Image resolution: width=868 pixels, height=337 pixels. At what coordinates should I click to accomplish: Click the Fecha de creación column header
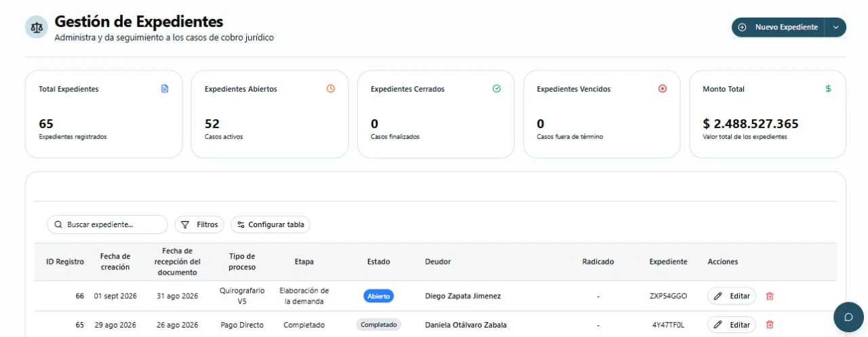click(x=115, y=262)
